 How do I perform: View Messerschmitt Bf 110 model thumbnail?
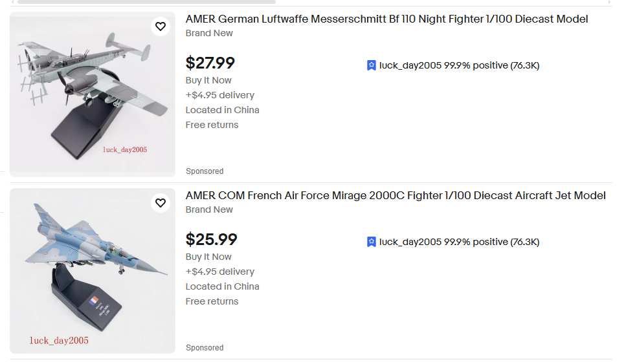(x=92, y=94)
